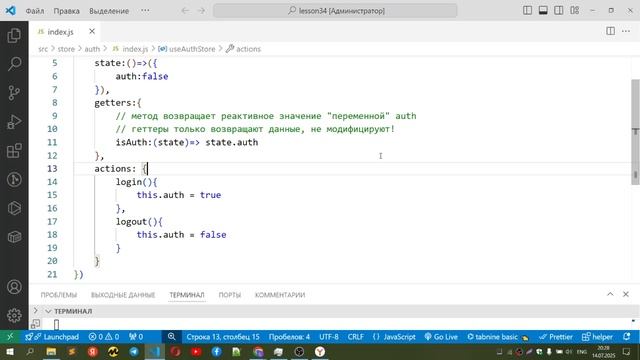640x360 pixels.
Task: Open YouTube icon in taskbar
Action: 196,351
